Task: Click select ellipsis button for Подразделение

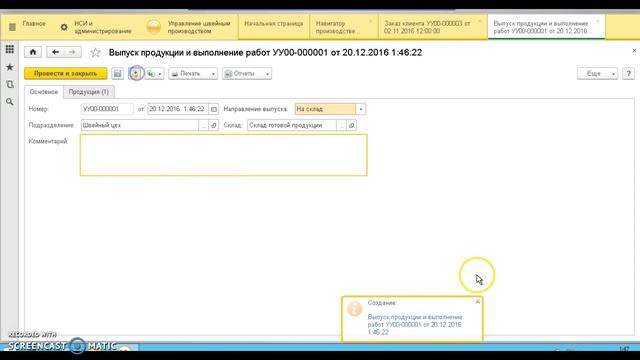Action: click(x=204, y=125)
